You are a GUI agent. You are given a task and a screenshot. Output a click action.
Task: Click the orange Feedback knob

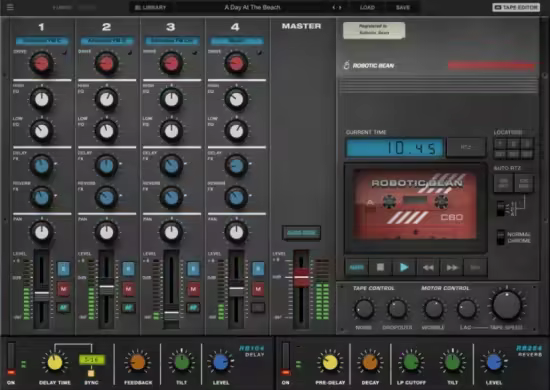click(x=138, y=362)
